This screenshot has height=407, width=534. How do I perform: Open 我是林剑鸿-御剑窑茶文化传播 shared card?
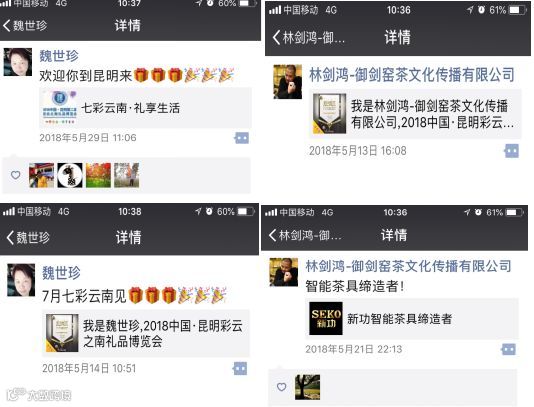click(x=415, y=114)
